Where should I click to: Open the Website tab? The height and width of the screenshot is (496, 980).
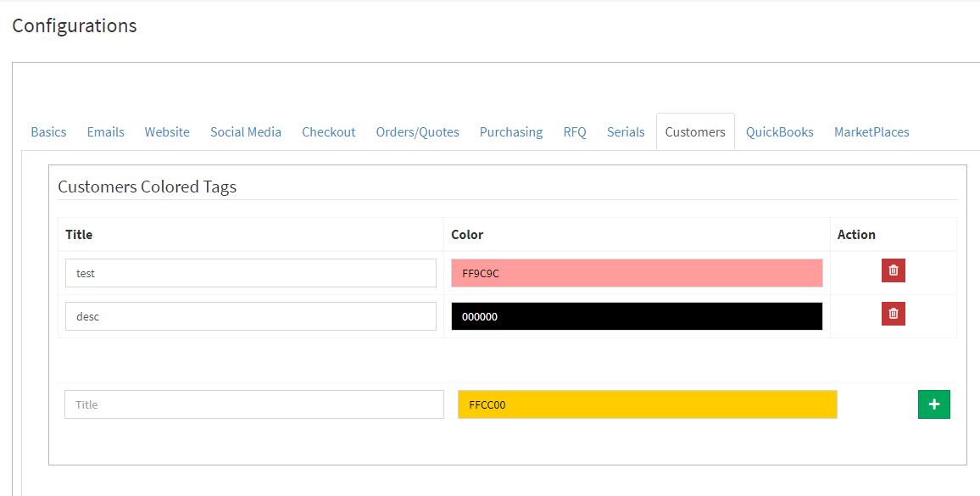(167, 132)
